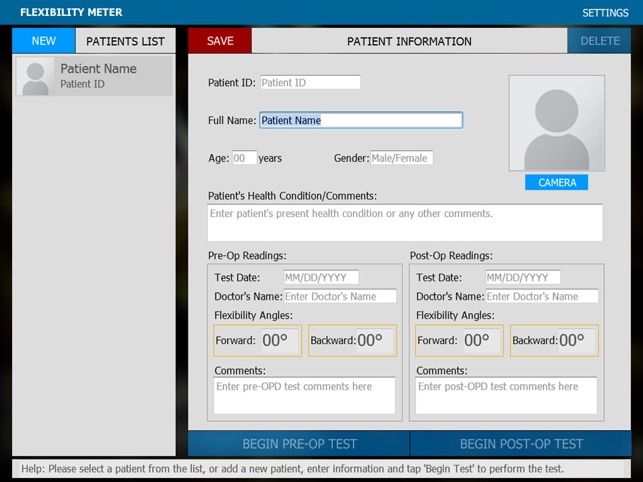Viewport: 643px width, 482px height.
Task: Click the 'Patient's Health Condition/Comments:' label
Action: tap(292, 196)
